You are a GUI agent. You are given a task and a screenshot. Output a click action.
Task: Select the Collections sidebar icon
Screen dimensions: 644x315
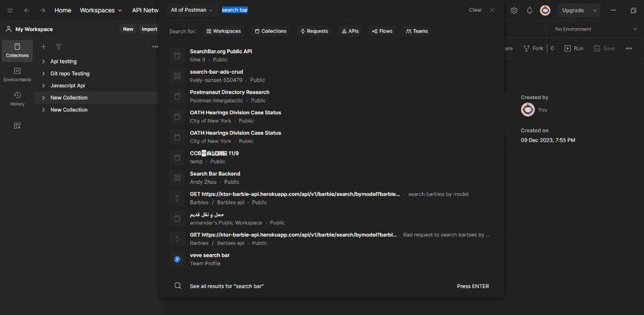(x=17, y=50)
